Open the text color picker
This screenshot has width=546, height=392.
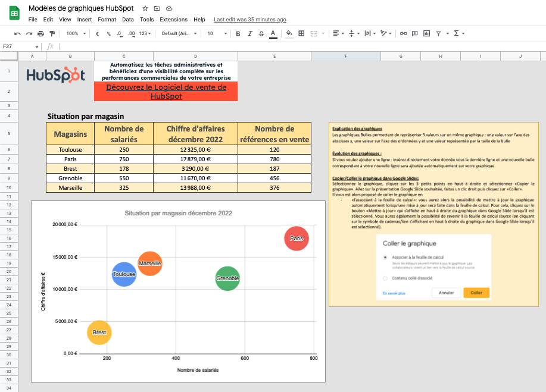click(x=273, y=34)
